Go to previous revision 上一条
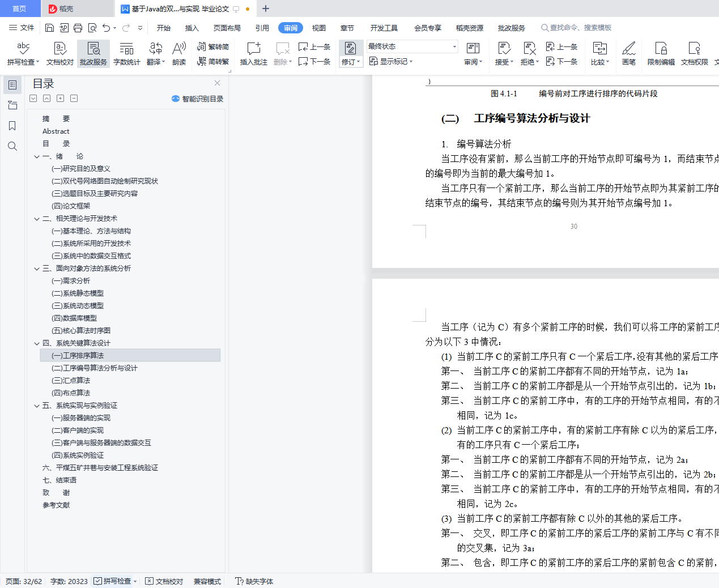This screenshot has height=588, width=719. coord(561,47)
